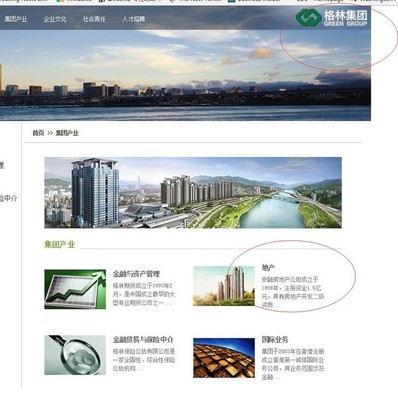Click the green Green Group logo icon
Viewport: 398px width, 400px height.
(309, 18)
